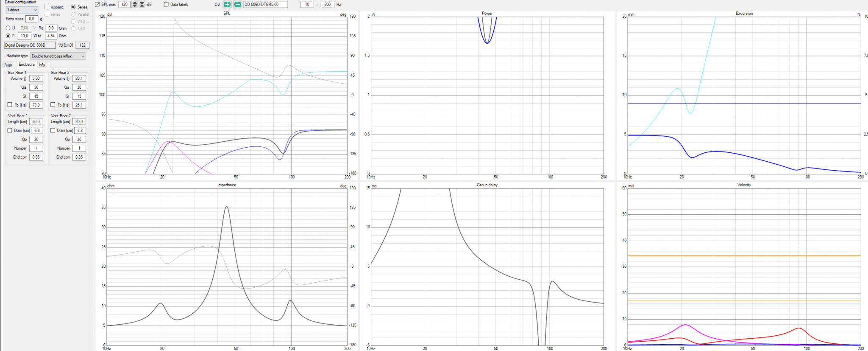Click Box Rear 2 Volume field 20,1
This screenshot has width=868, height=351.
pos(79,79)
